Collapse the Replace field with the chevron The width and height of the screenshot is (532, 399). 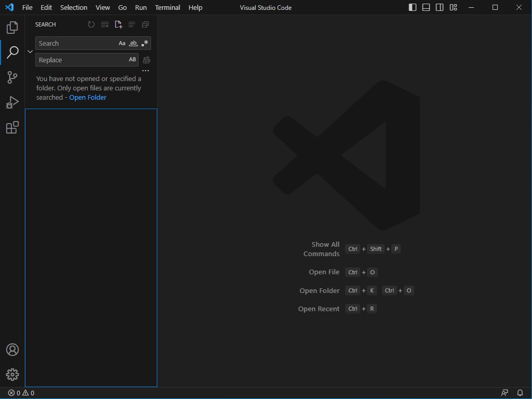tap(30, 51)
